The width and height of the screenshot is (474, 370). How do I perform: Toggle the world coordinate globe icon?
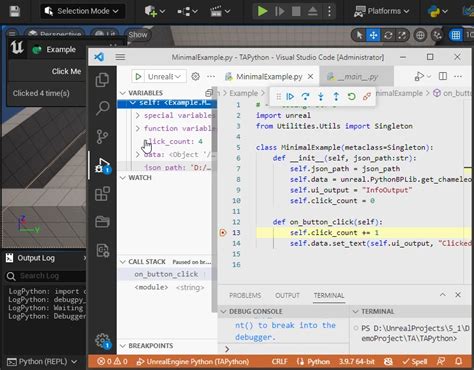coord(420,35)
